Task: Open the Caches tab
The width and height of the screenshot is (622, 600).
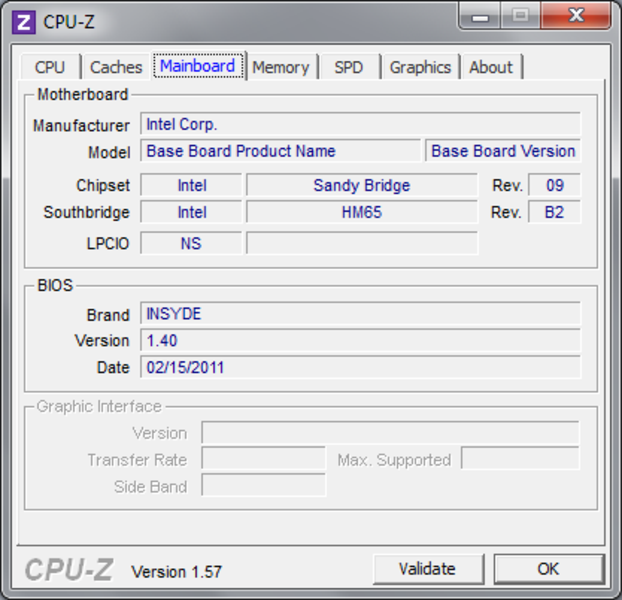Action: click(x=116, y=67)
